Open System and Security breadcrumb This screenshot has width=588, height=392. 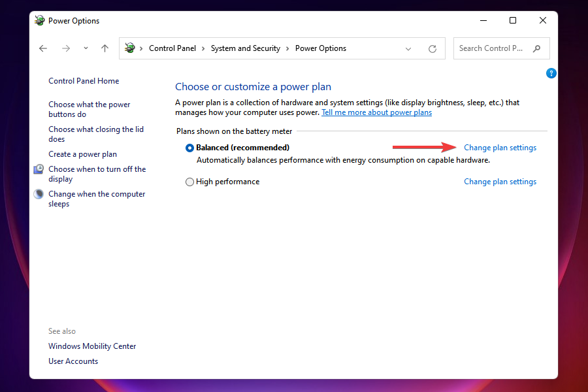246,48
